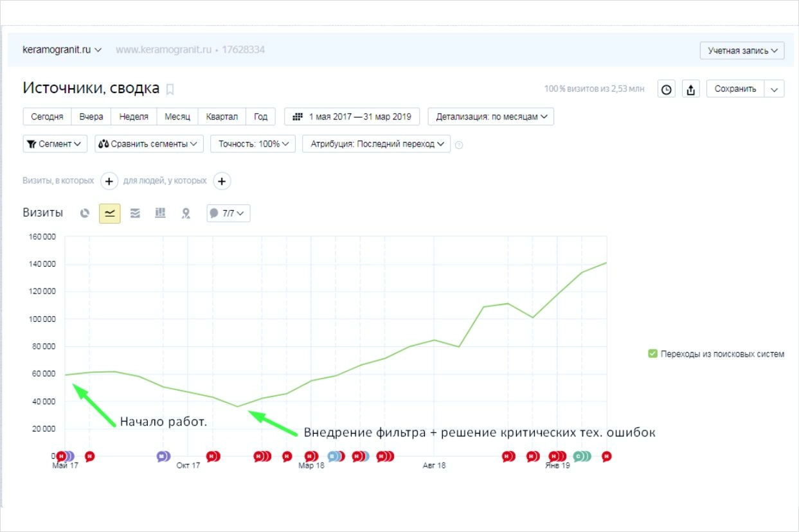This screenshot has width=799, height=532.
Task: Switch chart to pie chart view
Action: [x=84, y=213]
